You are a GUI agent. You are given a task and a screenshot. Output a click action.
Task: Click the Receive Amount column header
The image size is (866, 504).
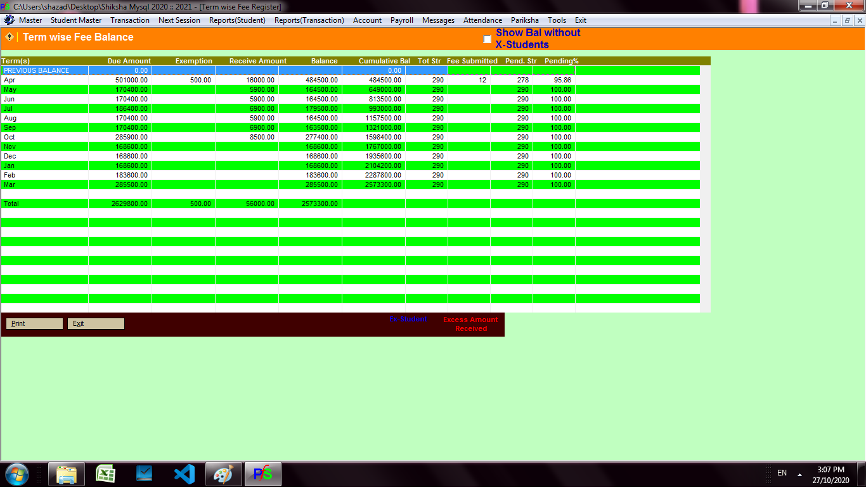click(258, 61)
